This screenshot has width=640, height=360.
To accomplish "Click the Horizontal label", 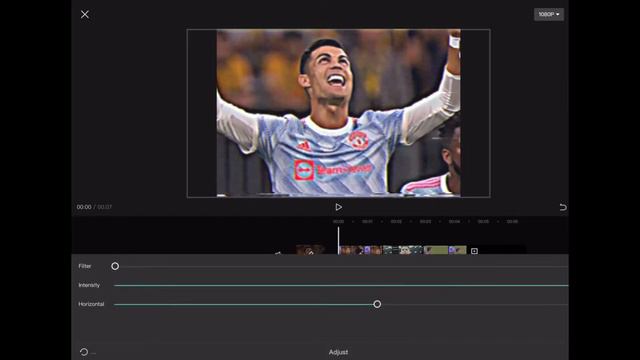I will (91, 304).
